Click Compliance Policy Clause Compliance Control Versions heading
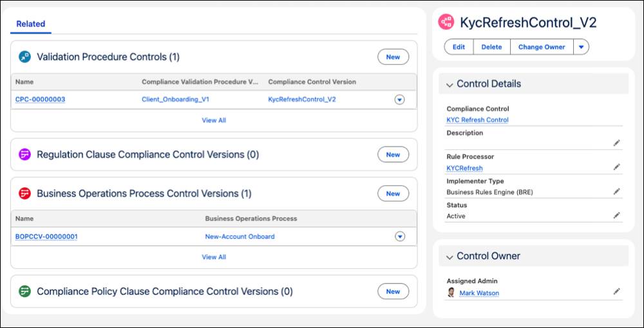Image resolution: width=644 pixels, height=328 pixels. tap(165, 291)
